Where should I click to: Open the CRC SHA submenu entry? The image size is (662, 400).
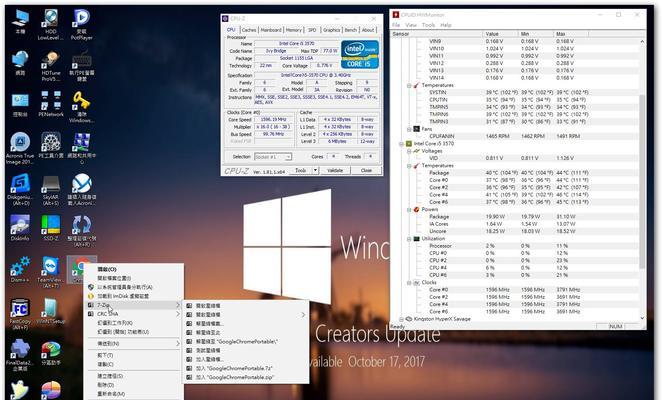click(134, 314)
